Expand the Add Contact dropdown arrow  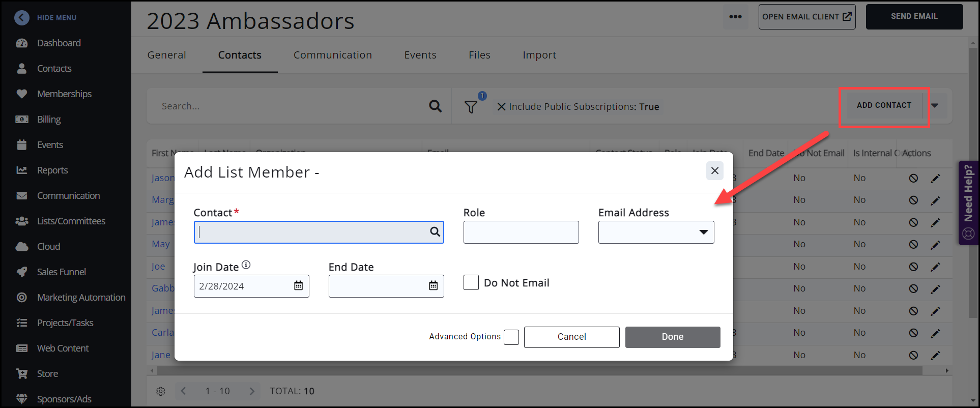(935, 106)
